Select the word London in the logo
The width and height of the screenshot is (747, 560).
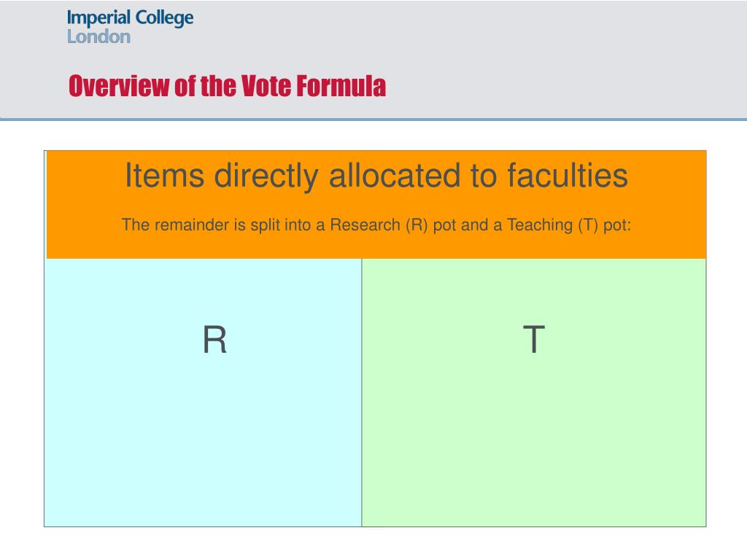[x=98, y=36]
